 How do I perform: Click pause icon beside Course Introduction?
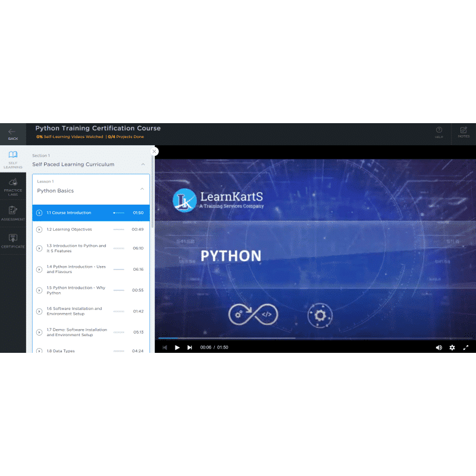39,213
